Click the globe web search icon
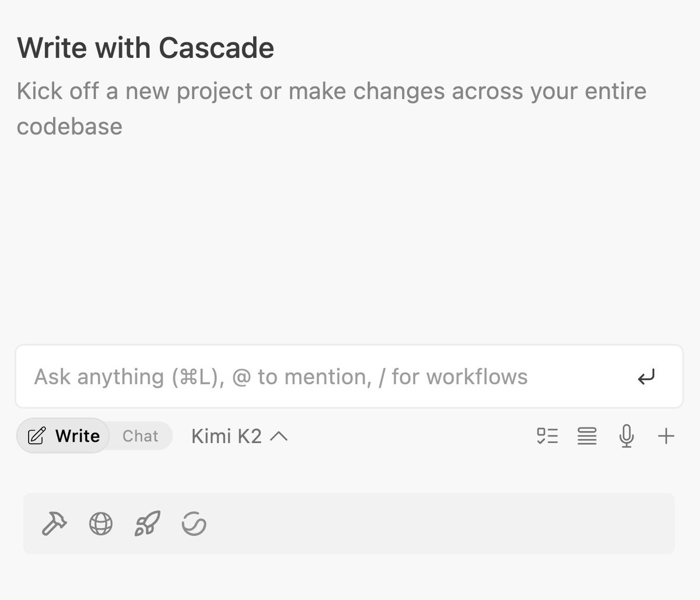The height and width of the screenshot is (600, 700). pos(101,524)
